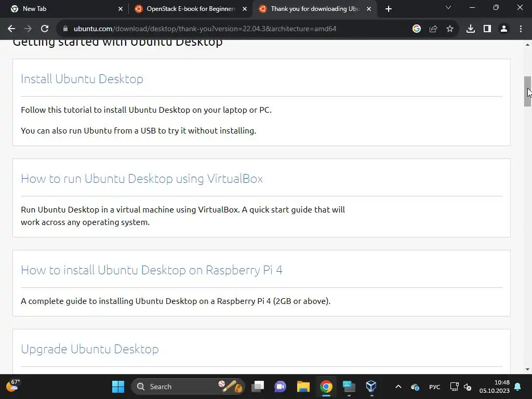Open new tab with plus button
This screenshot has height=399, width=532.
click(x=389, y=9)
